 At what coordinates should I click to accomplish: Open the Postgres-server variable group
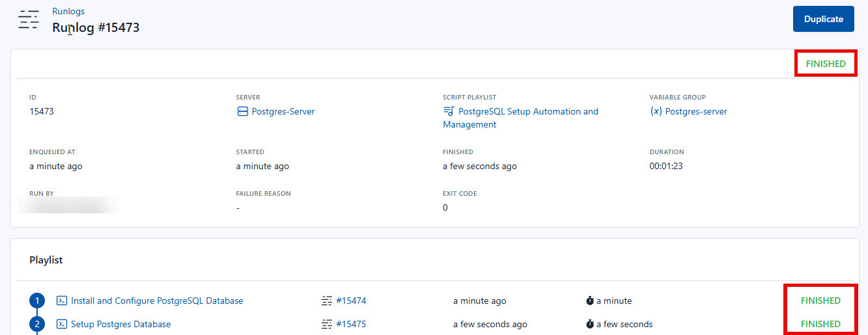point(695,112)
